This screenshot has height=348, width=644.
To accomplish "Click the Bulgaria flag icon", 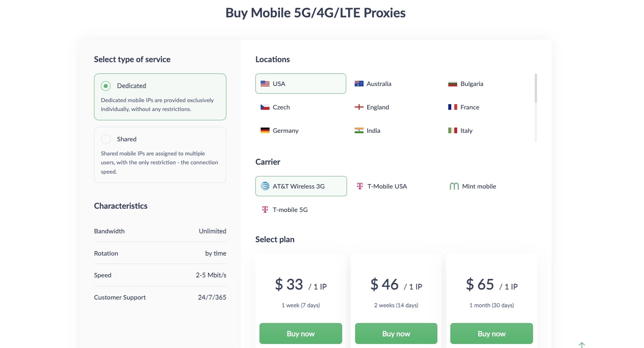I will tap(452, 84).
